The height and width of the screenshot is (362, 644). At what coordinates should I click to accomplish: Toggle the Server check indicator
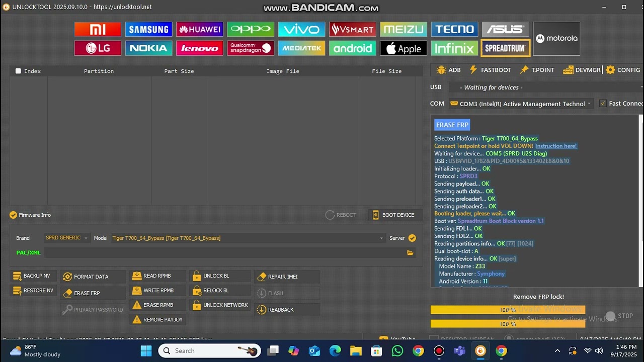click(x=412, y=238)
